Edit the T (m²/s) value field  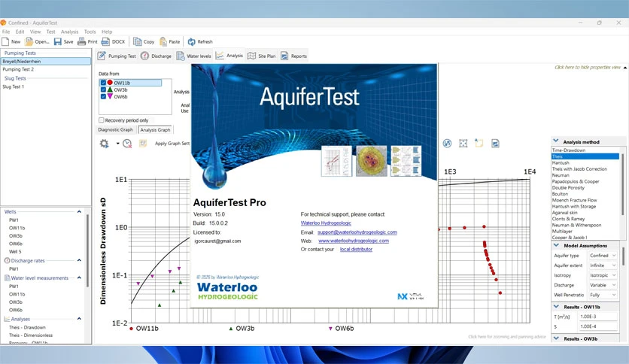597,317
